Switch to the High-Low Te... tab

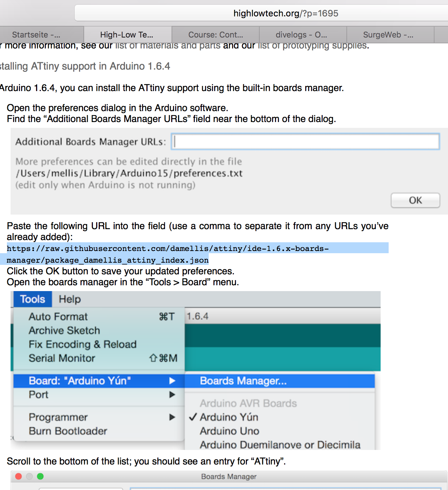coord(127,35)
